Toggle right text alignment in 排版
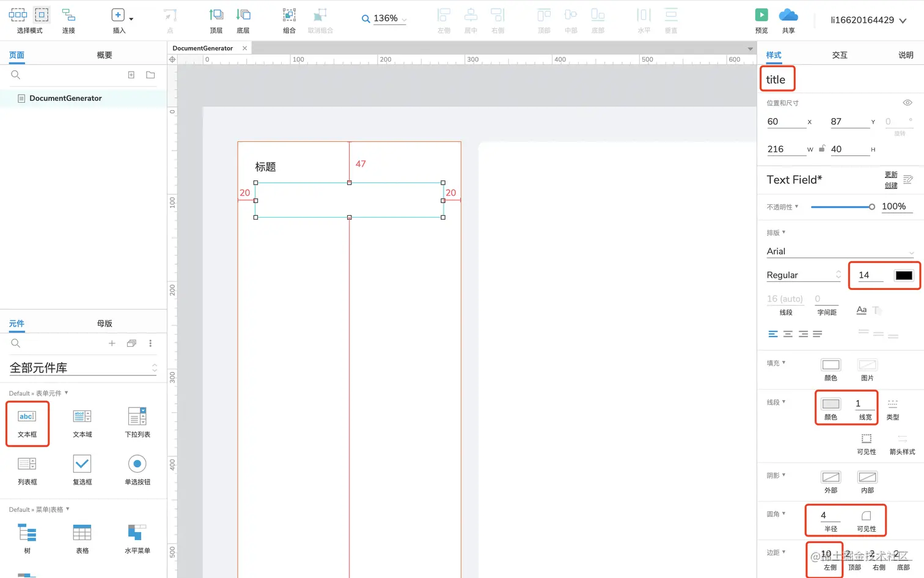924x578 pixels. tap(803, 334)
